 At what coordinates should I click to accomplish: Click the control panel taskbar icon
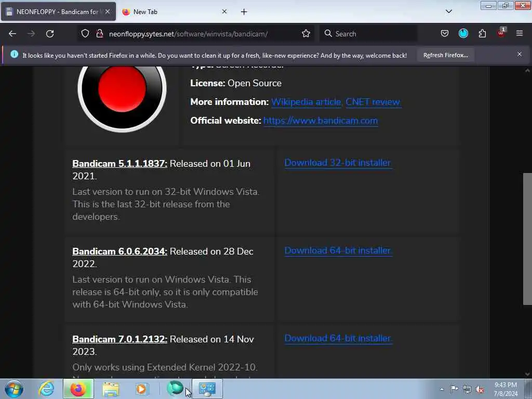(207, 389)
